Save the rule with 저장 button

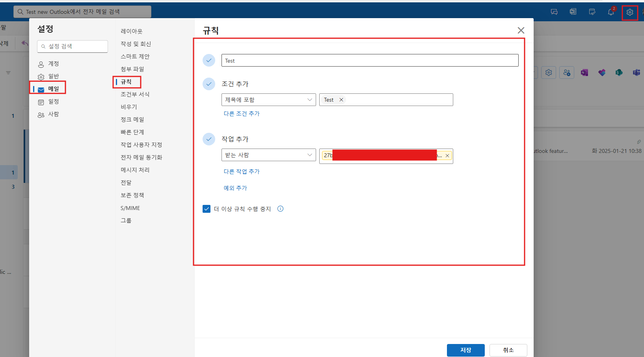point(465,350)
